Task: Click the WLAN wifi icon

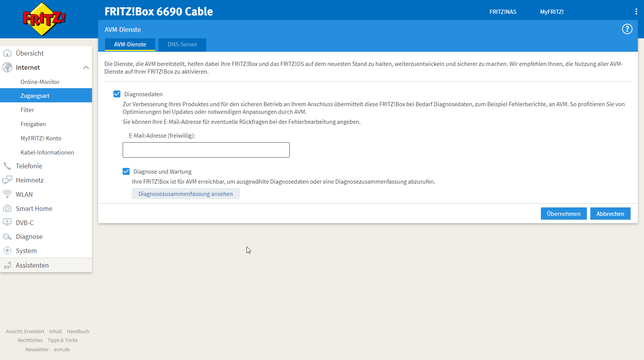Action: [x=7, y=194]
